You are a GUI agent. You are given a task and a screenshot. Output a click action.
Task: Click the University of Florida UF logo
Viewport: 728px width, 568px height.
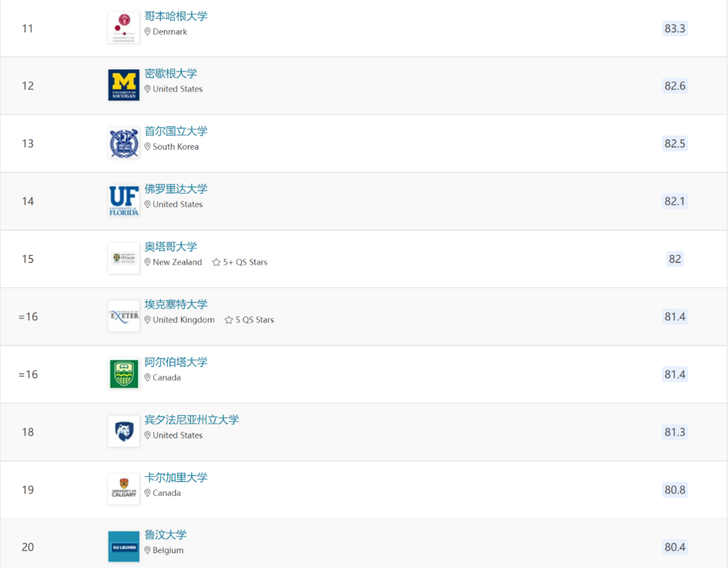(123, 200)
